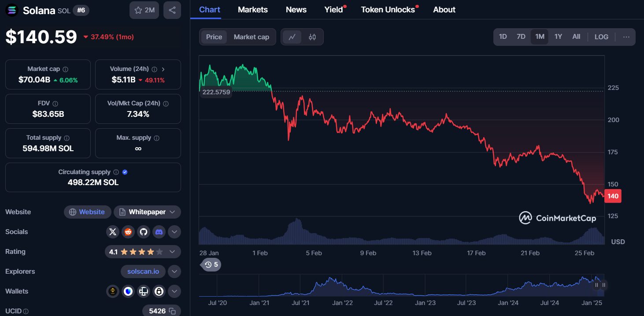Open Volume (24h) info icon

pyautogui.click(x=154, y=69)
